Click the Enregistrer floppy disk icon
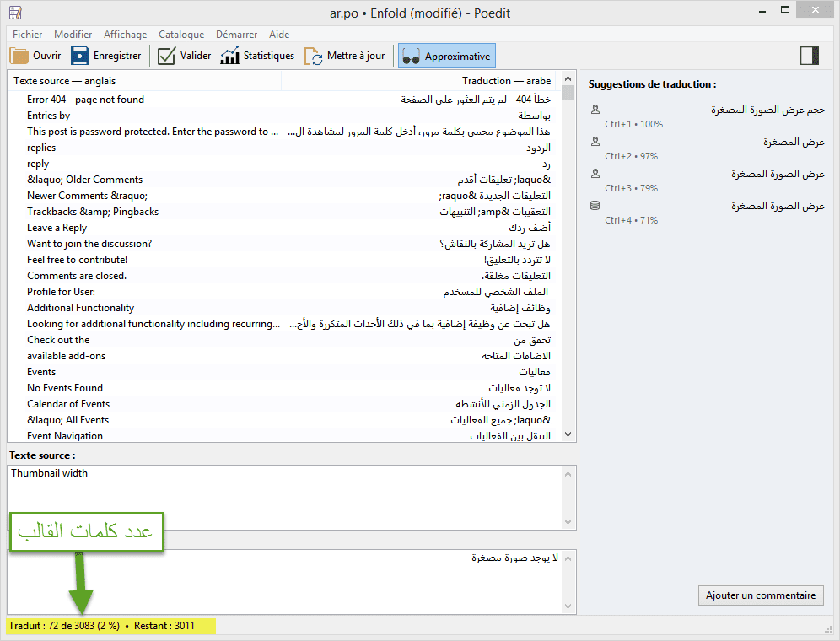Viewport: 840px width, 641px height. coord(80,57)
